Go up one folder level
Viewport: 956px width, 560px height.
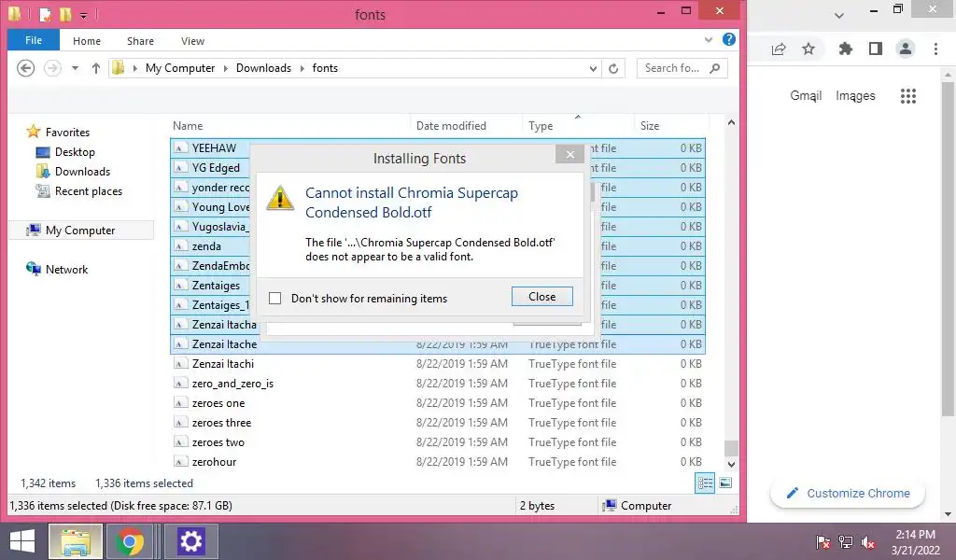tap(96, 68)
